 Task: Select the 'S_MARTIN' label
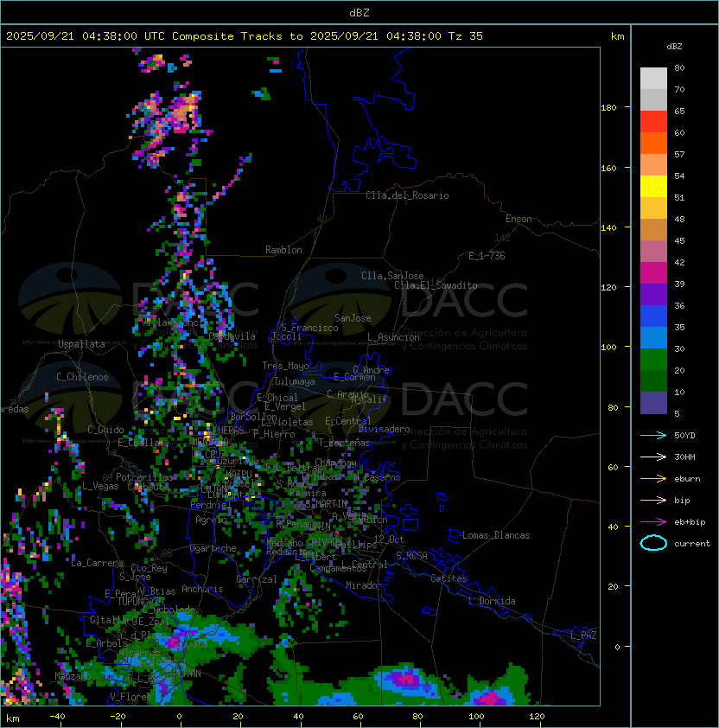tap(327, 504)
